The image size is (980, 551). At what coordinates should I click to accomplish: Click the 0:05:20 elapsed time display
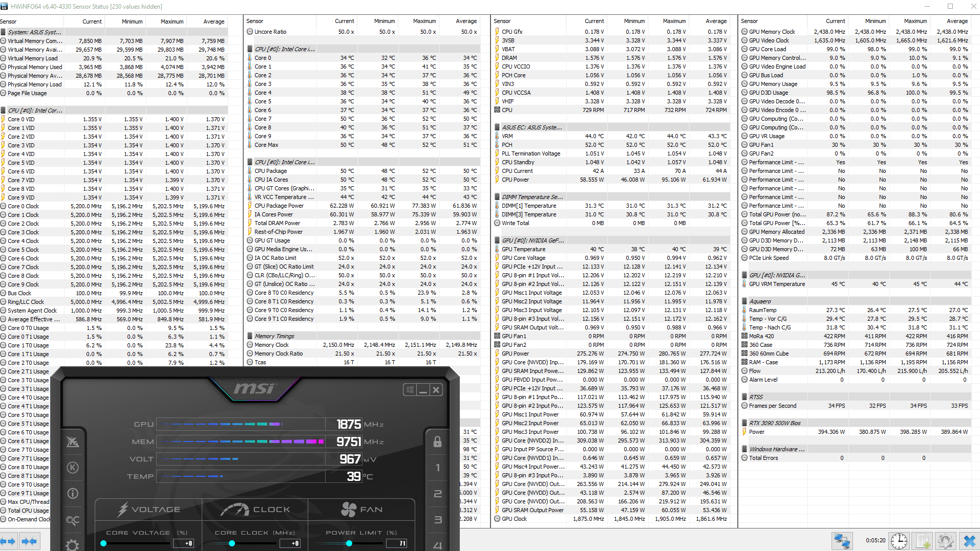tap(876, 540)
